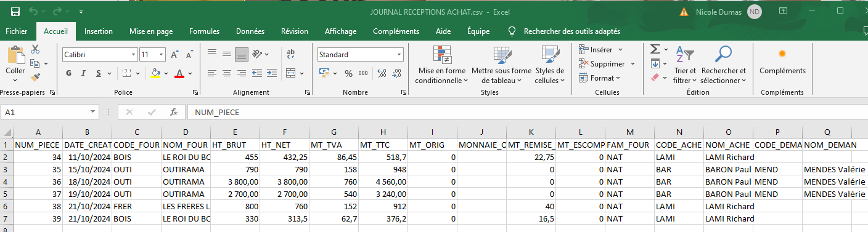Switch to the Formules ribbon tab
The height and width of the screenshot is (232, 868).
coord(204,31)
